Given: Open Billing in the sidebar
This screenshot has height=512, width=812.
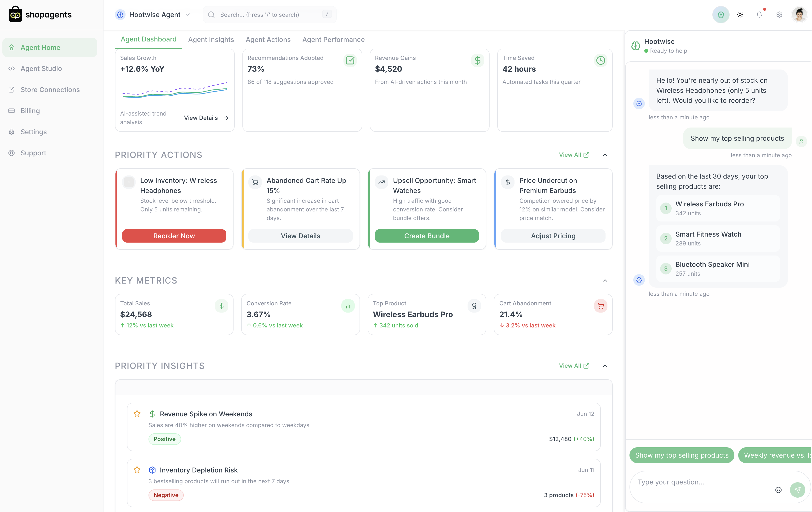Looking at the screenshot, I should tap(50, 111).
